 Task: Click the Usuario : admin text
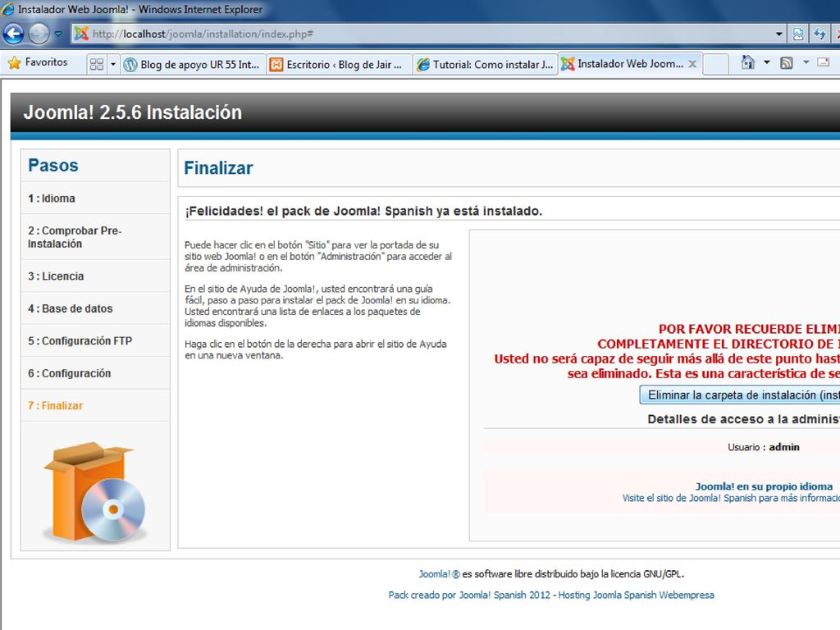[x=764, y=447]
